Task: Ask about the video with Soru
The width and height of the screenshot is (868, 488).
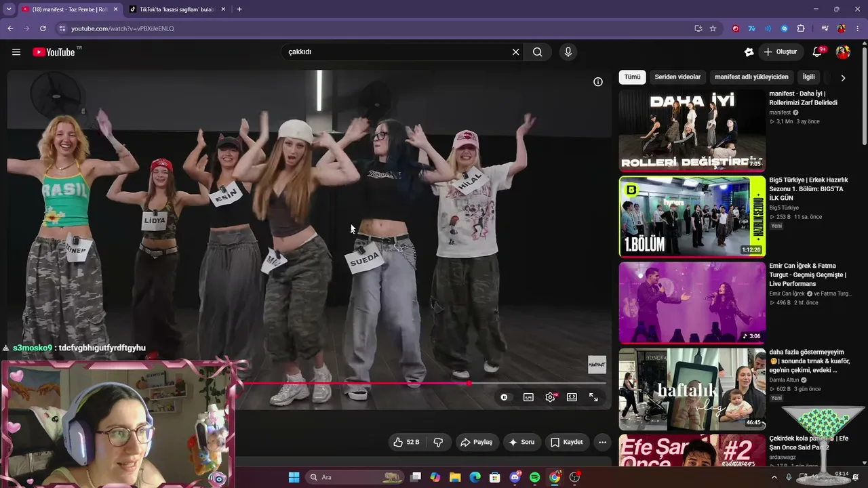Action: (x=521, y=442)
